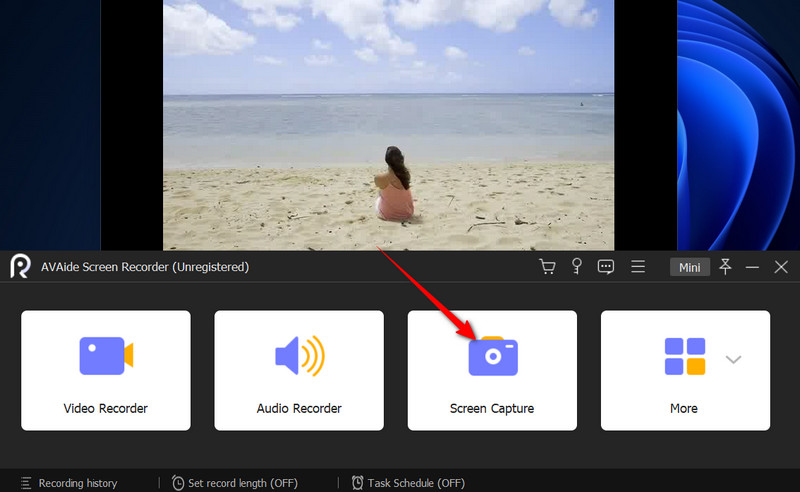The width and height of the screenshot is (800, 492).
Task: Click Task Schedule (OFF)
Action: pyautogui.click(x=408, y=483)
